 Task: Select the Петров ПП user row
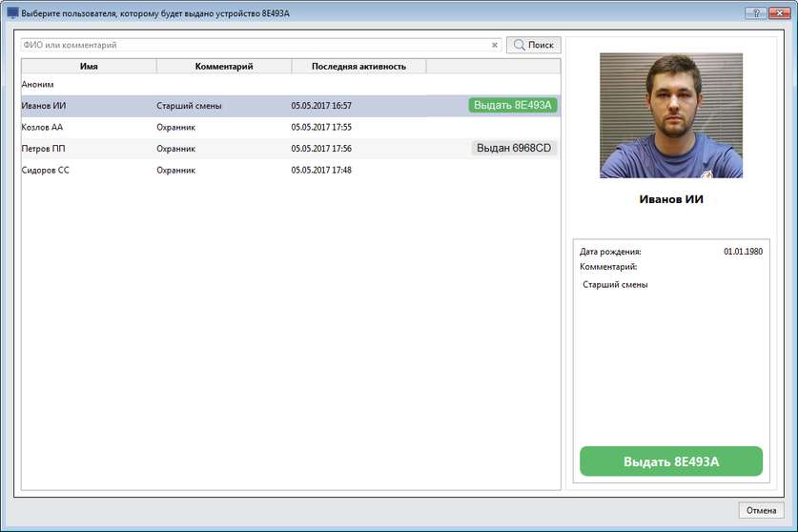(191, 149)
